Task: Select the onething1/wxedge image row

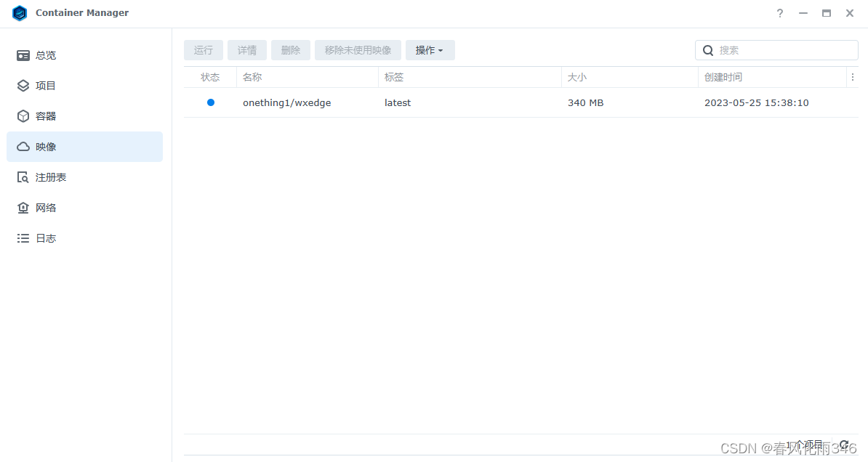Action: pos(286,103)
